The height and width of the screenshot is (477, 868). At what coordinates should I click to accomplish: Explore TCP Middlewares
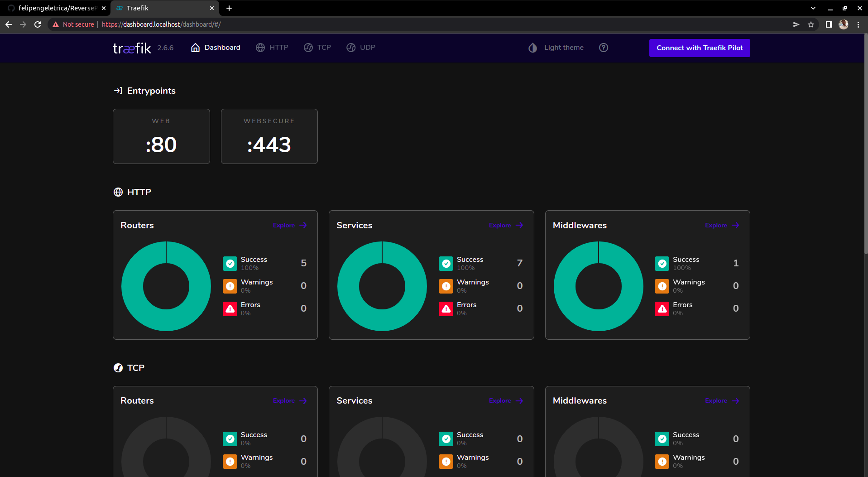[722, 401]
